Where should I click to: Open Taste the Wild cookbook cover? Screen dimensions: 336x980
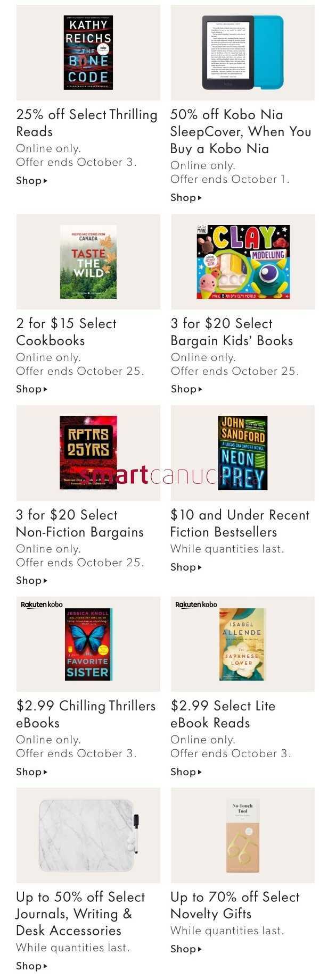tap(88, 262)
